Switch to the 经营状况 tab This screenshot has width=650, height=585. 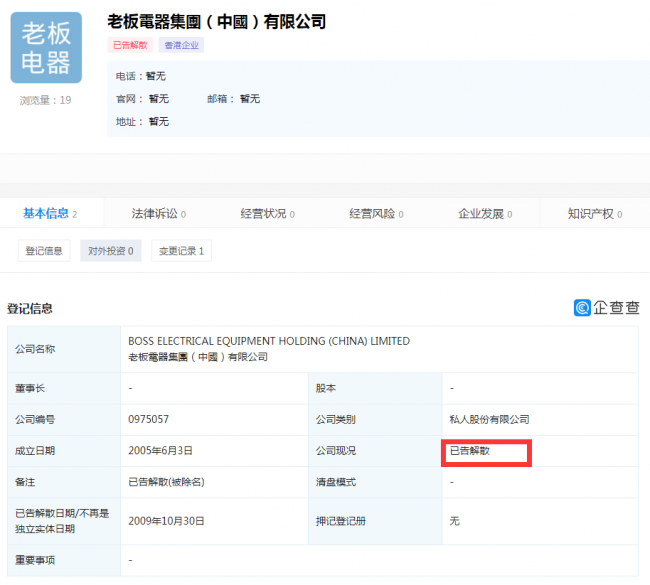pos(267,214)
